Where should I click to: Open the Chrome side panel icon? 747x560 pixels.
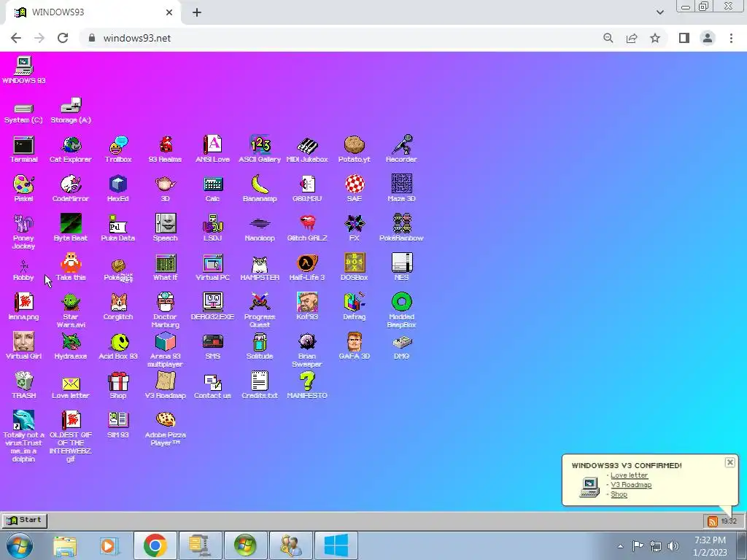coord(684,38)
